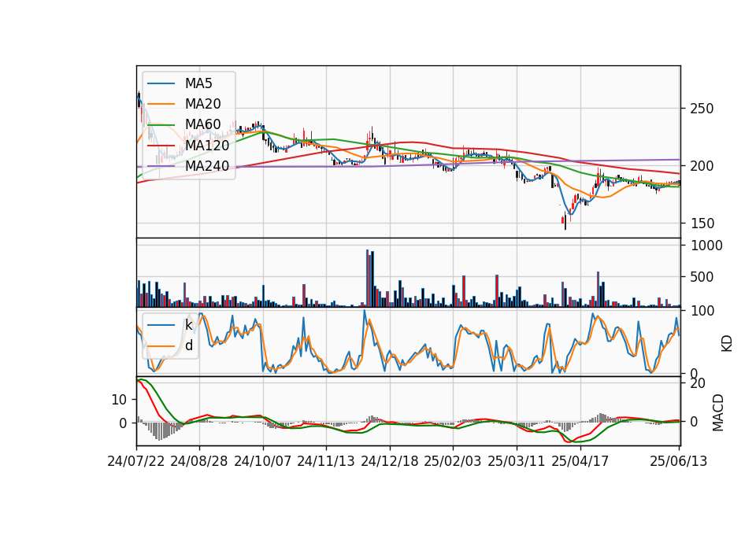Click the 20 value on MACD right axis
Screen dimensions: 756x543
tap(698, 383)
